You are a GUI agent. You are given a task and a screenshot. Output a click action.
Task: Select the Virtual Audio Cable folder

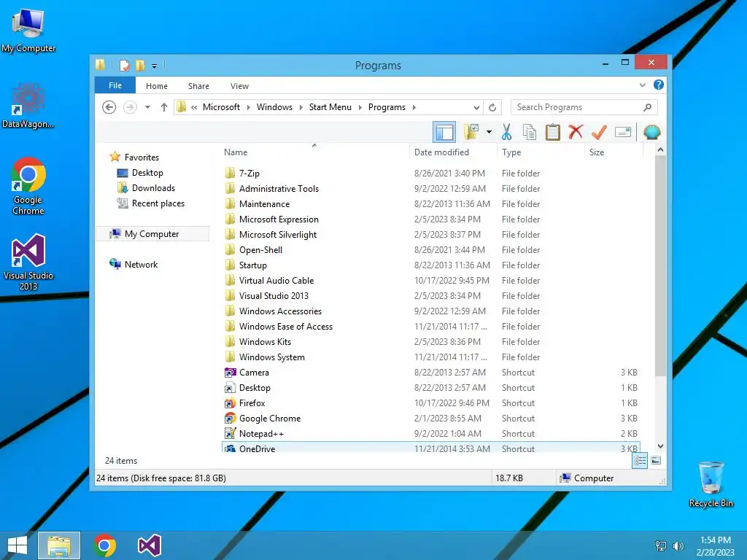pos(432,281)
